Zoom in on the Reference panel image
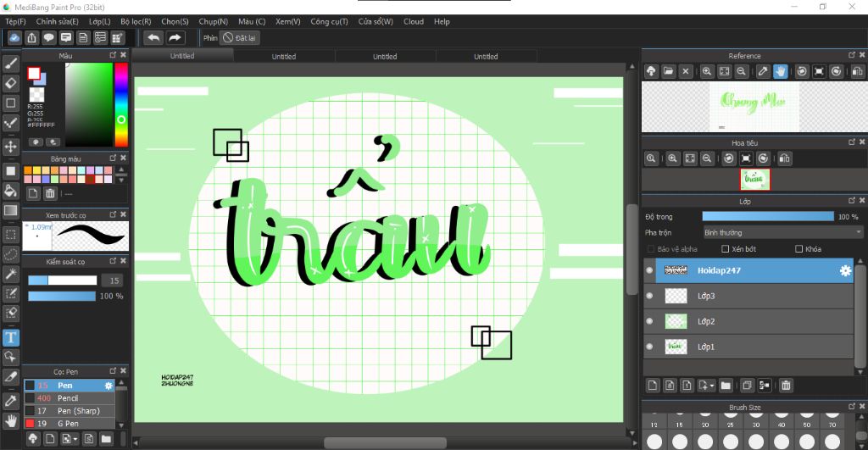The width and height of the screenshot is (868, 450). 707,71
